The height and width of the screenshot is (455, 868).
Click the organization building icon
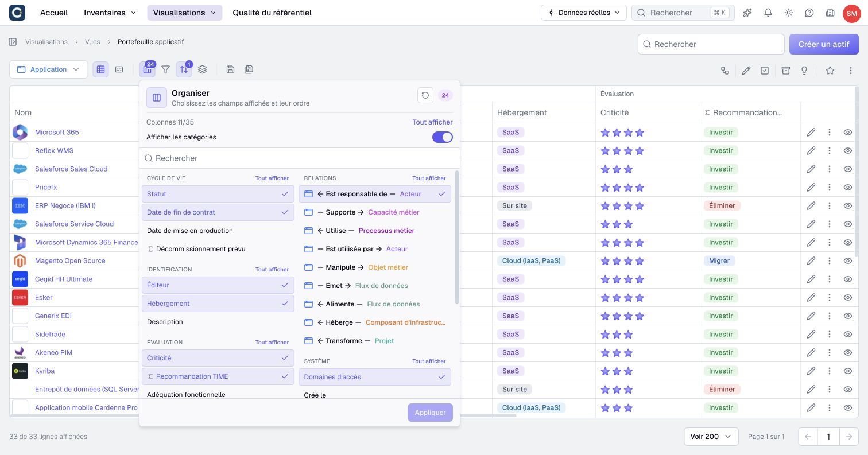tap(830, 13)
